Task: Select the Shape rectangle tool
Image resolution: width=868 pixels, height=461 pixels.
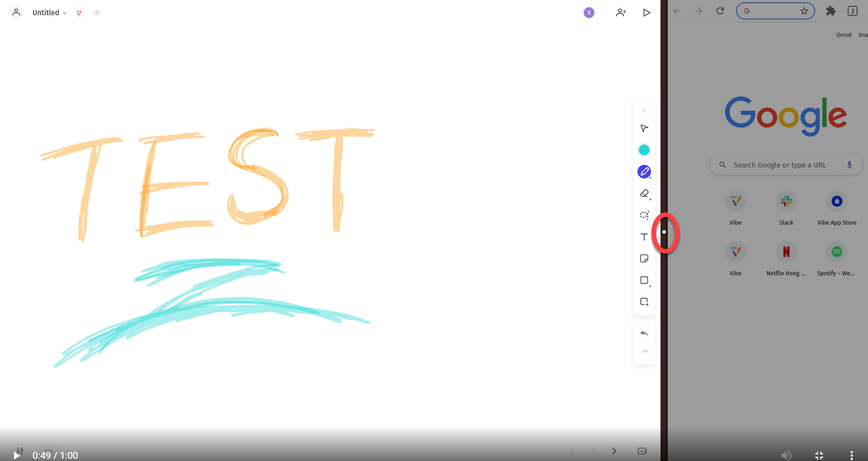Action: (x=644, y=280)
